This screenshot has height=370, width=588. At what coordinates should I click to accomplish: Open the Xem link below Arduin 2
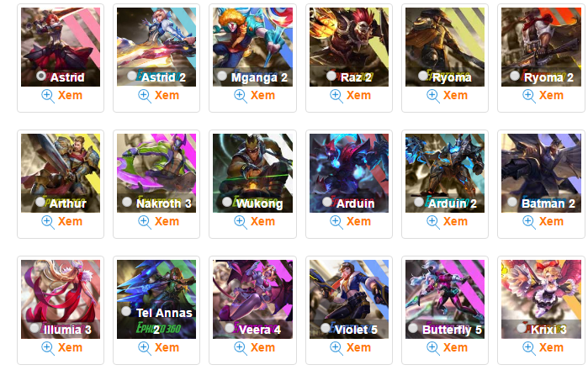point(455,221)
